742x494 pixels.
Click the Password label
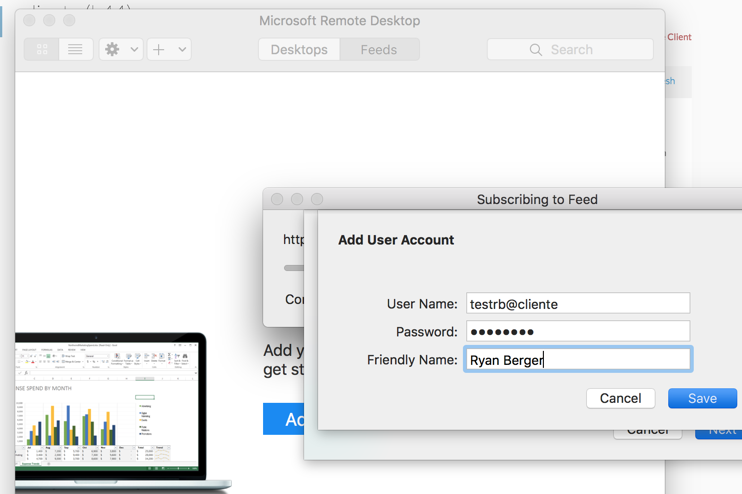(427, 332)
